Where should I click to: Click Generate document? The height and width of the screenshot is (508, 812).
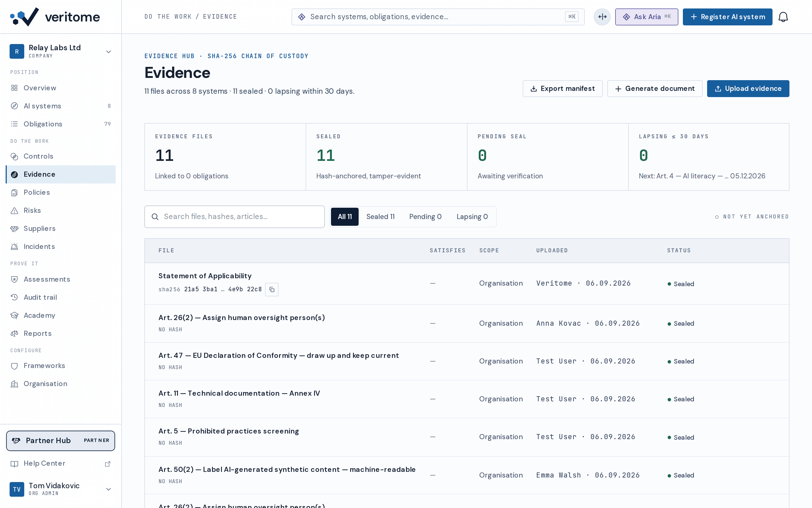(655, 89)
